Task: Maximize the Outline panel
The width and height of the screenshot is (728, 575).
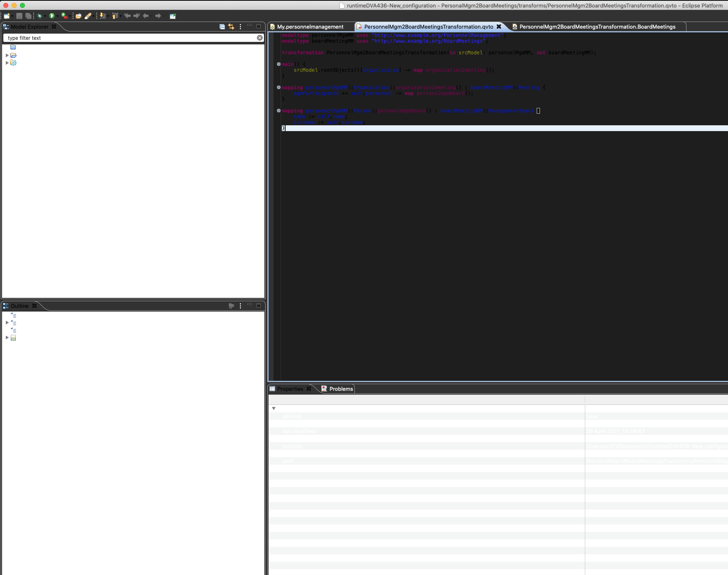Action: click(259, 305)
